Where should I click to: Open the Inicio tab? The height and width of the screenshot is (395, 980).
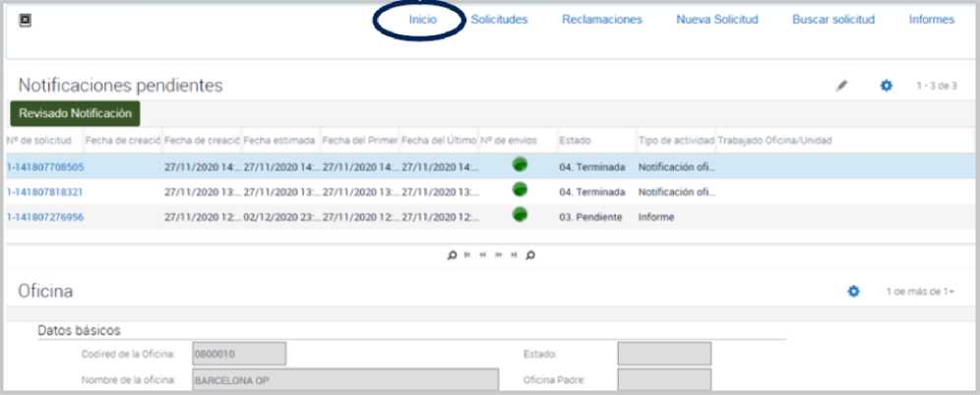click(423, 20)
